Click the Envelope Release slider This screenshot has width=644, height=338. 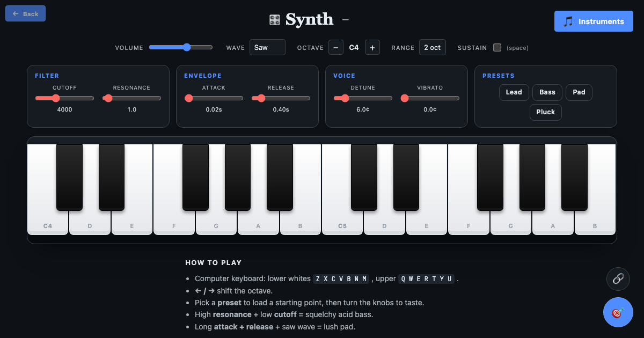click(281, 98)
